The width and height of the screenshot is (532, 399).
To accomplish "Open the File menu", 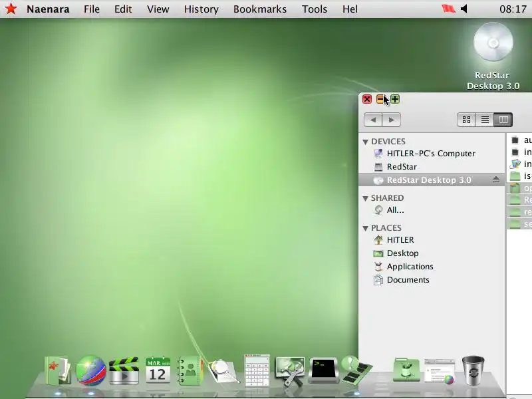I will click(x=92, y=9).
